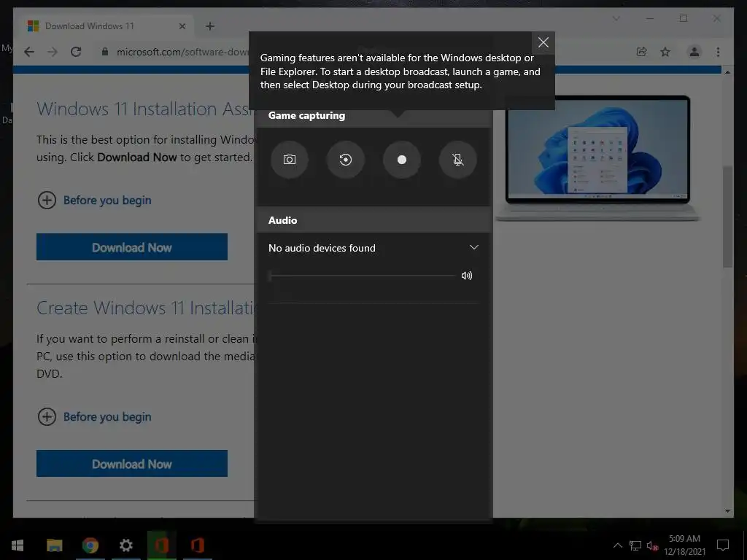
Task: Open Chrome from the taskbar
Action: click(90, 545)
